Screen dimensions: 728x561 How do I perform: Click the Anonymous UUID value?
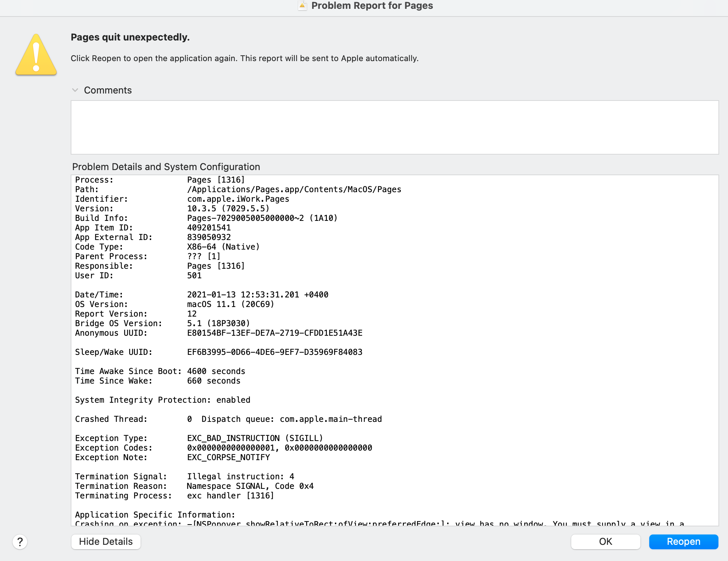point(275,333)
